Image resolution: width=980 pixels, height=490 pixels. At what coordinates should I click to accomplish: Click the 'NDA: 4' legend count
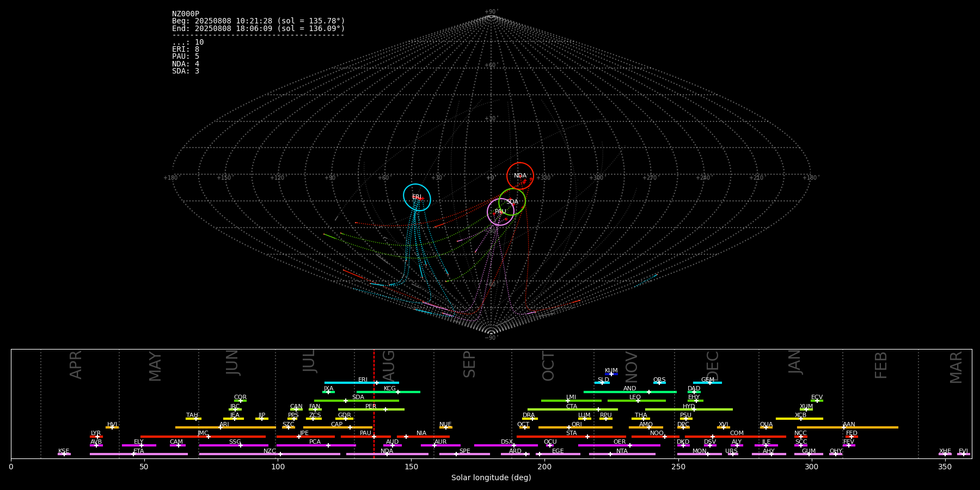click(186, 64)
